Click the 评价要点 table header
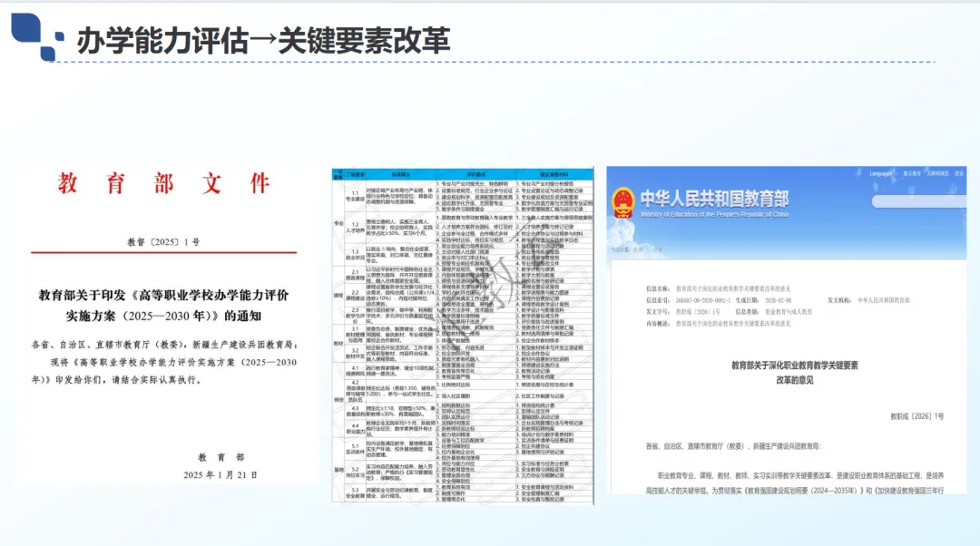Screen dimensions: 980x546 click(475, 174)
